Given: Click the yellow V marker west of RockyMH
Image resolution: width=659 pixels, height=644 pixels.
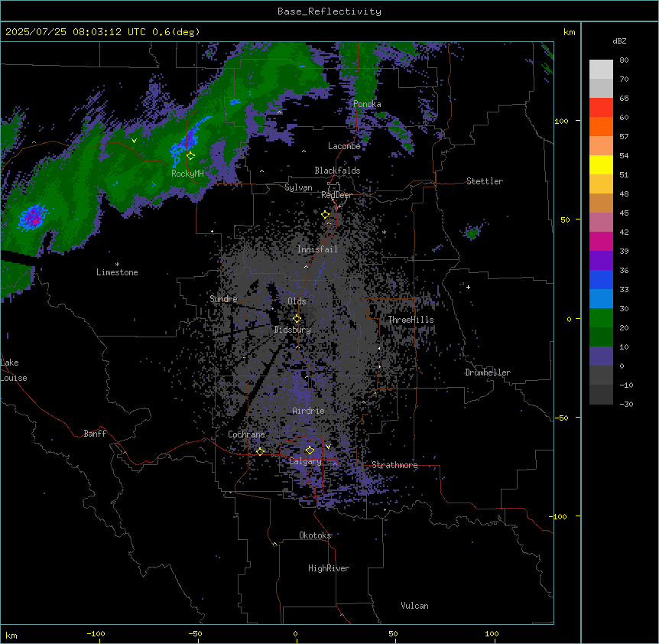Looking at the screenshot, I should 134,141.
